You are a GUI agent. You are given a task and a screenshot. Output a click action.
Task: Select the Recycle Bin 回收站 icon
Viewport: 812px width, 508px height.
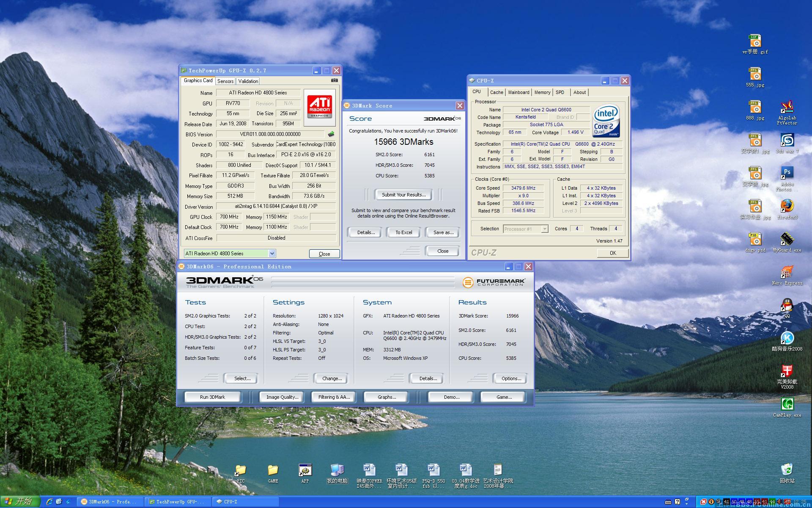787,474
